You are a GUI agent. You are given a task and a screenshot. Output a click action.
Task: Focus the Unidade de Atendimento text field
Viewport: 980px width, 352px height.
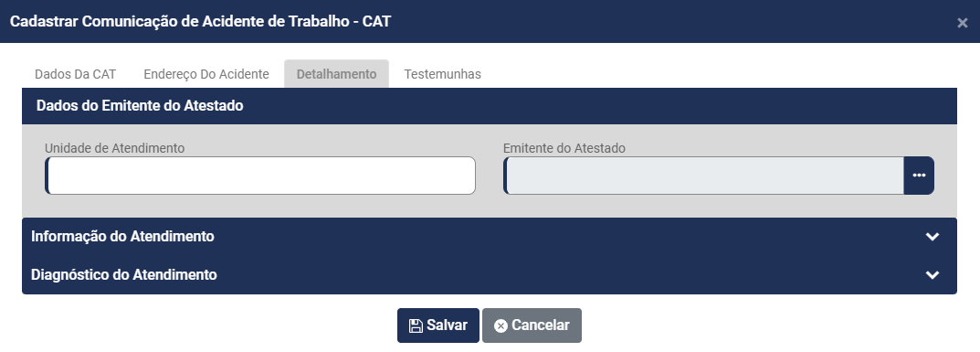tap(260, 176)
